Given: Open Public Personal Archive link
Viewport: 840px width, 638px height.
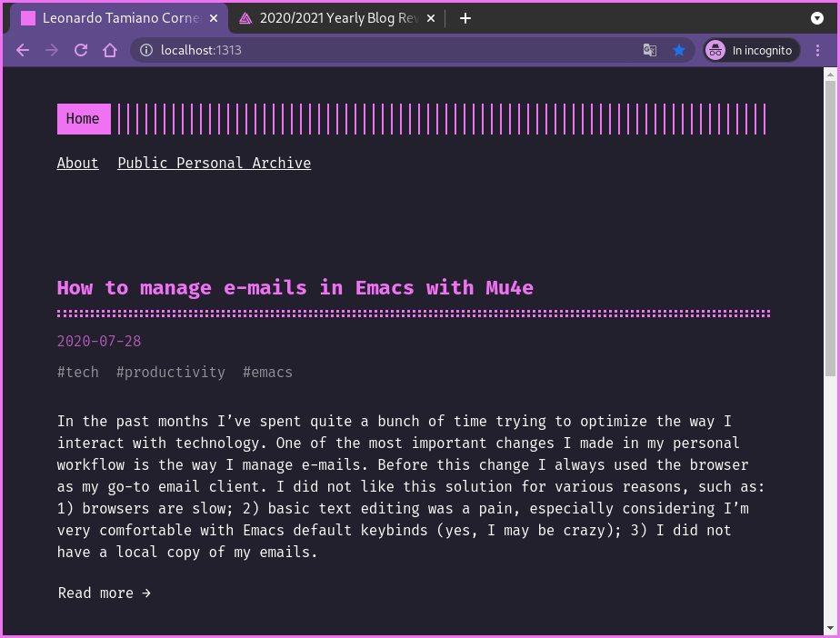Looking at the screenshot, I should pyautogui.click(x=215, y=163).
